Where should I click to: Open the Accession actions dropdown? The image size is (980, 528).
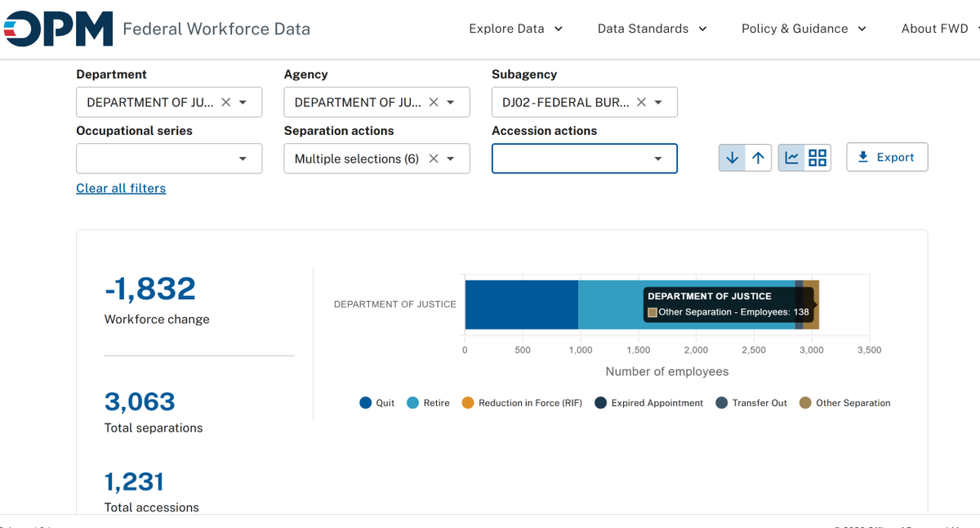pyautogui.click(x=584, y=159)
